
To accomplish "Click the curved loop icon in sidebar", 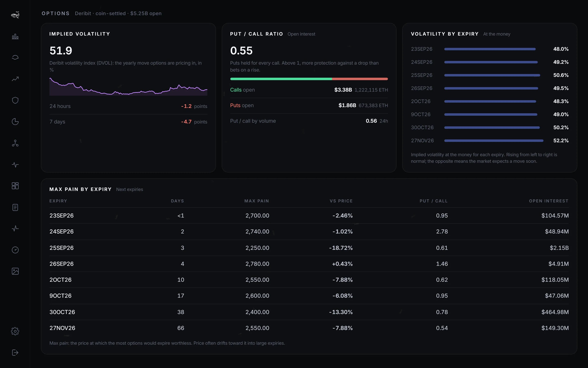I will pyautogui.click(x=15, y=57).
